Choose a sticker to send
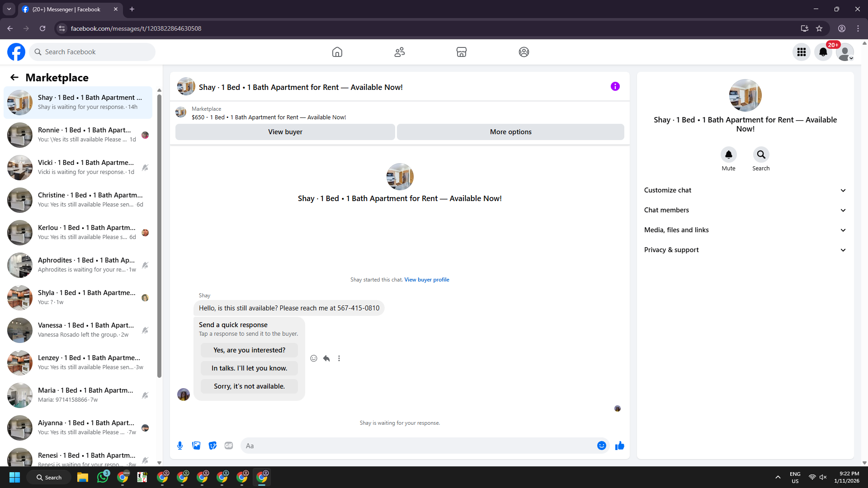868x488 pixels. (x=212, y=446)
